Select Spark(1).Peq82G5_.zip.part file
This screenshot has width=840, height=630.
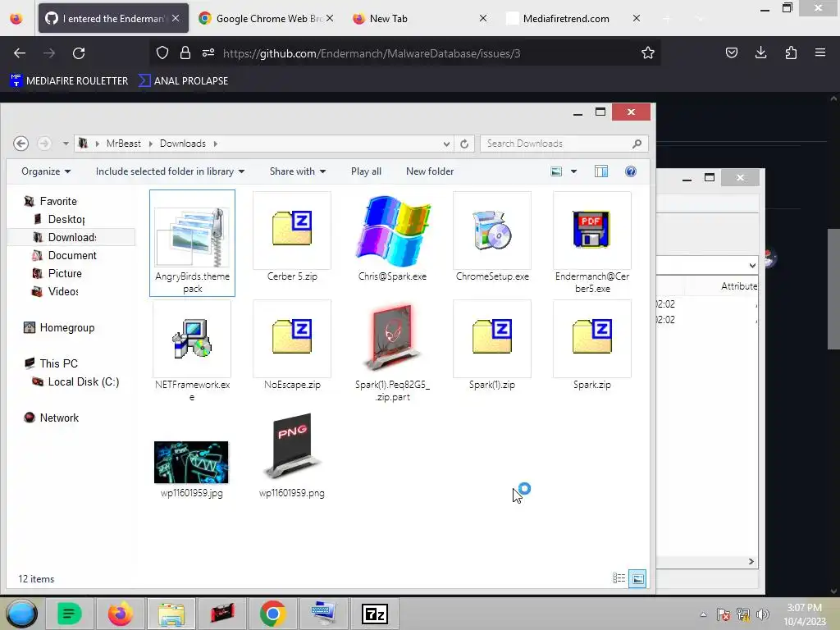(x=392, y=351)
